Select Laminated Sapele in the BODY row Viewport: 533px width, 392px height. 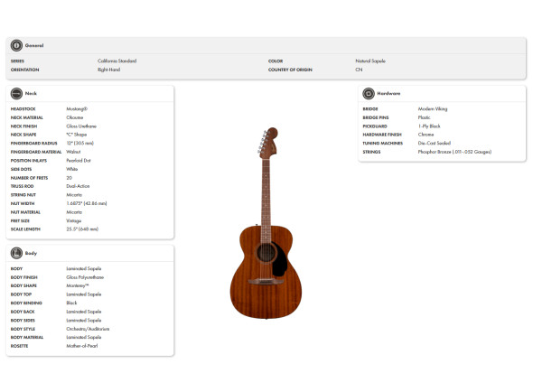(84, 268)
